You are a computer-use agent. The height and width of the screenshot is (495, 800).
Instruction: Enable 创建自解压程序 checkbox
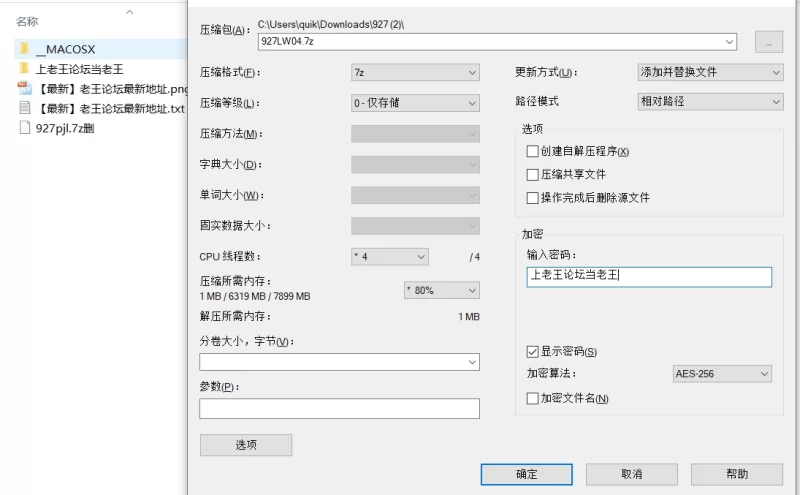[x=532, y=151]
